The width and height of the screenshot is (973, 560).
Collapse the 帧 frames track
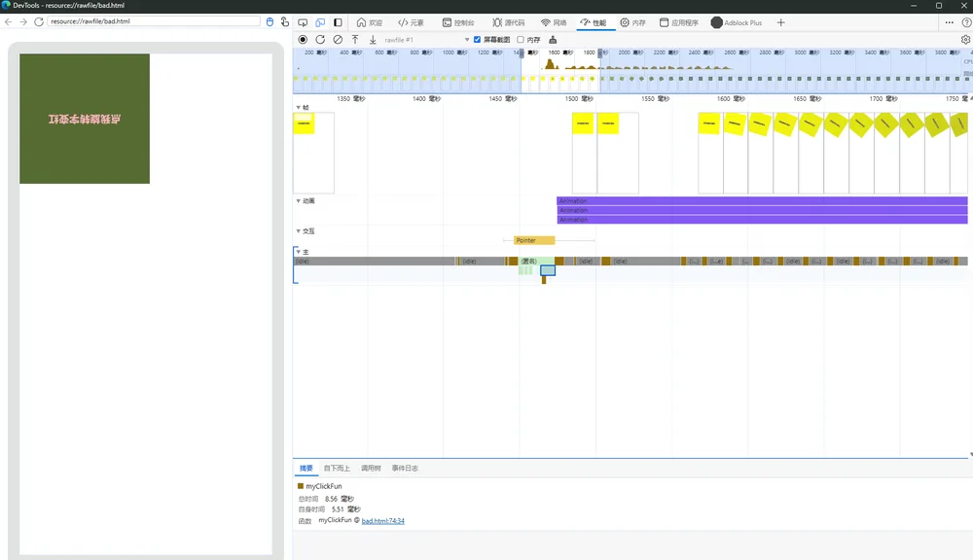click(x=299, y=107)
